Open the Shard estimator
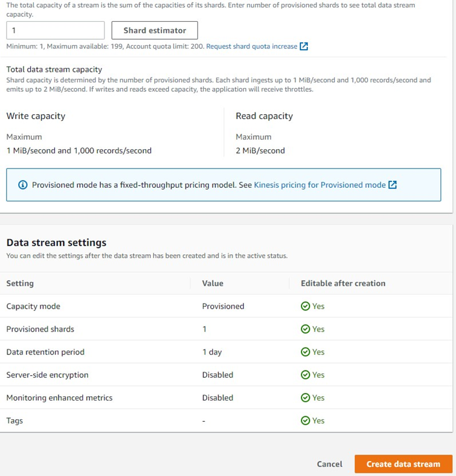 coord(155,30)
